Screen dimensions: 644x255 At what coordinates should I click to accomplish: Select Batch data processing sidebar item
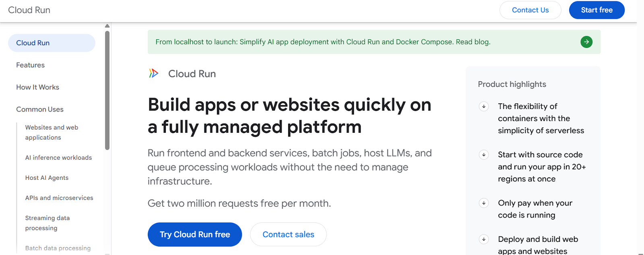(58, 248)
